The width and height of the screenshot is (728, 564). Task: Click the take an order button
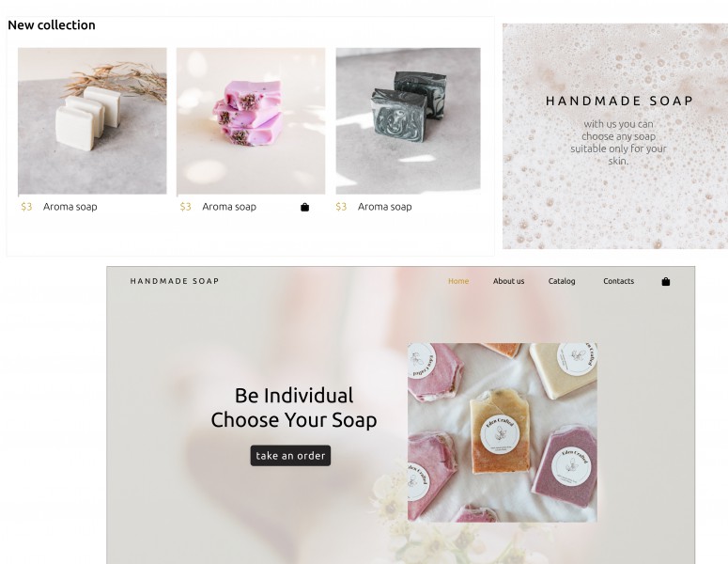coord(290,456)
